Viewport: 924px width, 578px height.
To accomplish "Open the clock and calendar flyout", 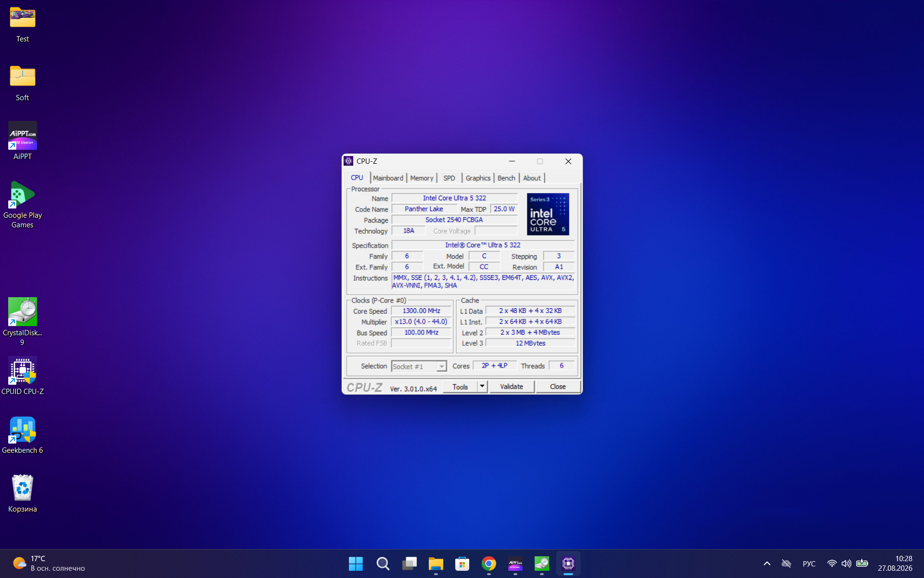I will [x=895, y=564].
